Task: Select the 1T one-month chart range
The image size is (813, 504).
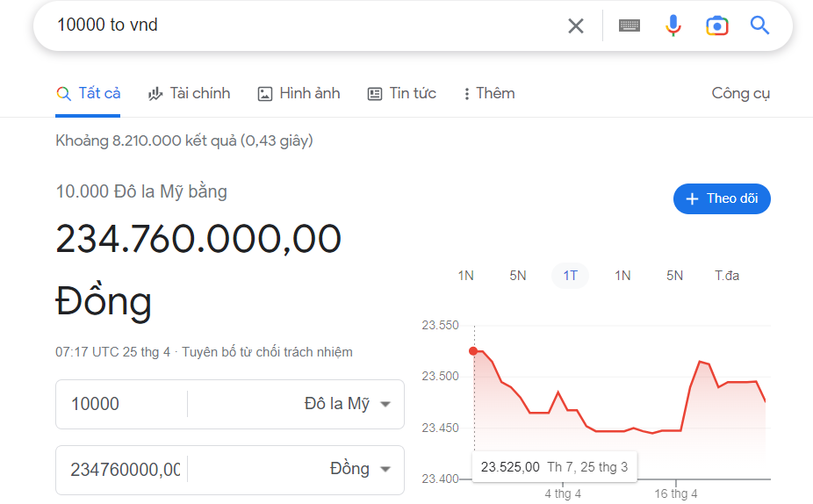Action: [570, 276]
